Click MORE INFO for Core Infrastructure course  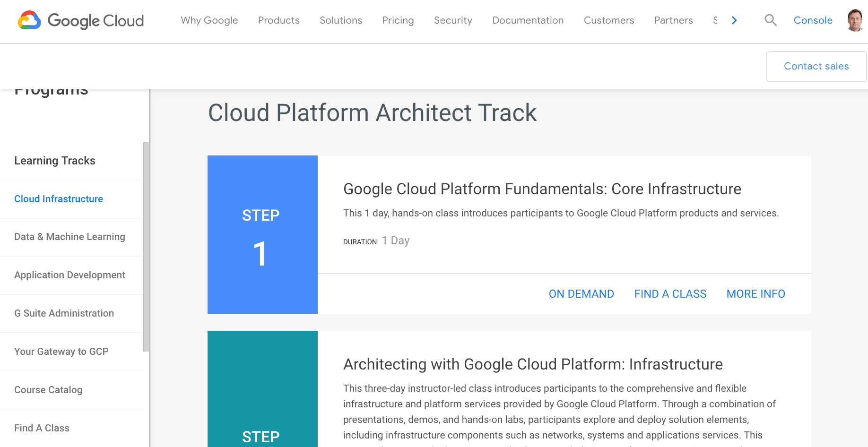(x=755, y=294)
